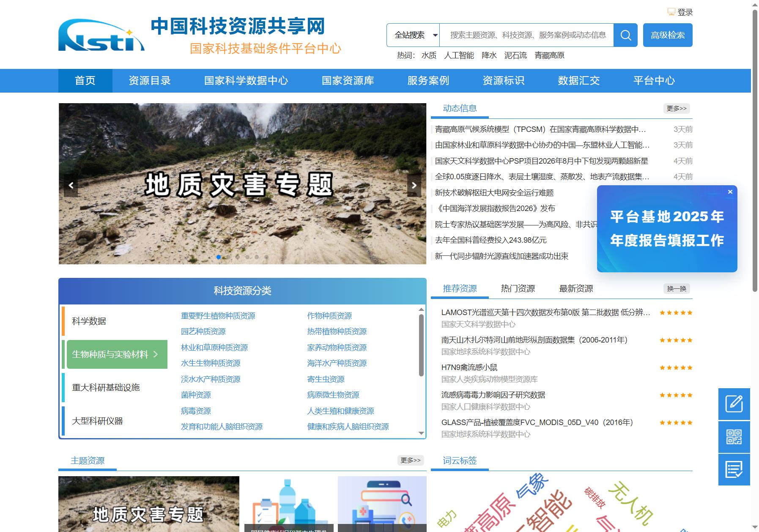Viewport: 759px width, 532px height.
Task: Show the QR code side icon
Action: pyautogui.click(x=734, y=437)
